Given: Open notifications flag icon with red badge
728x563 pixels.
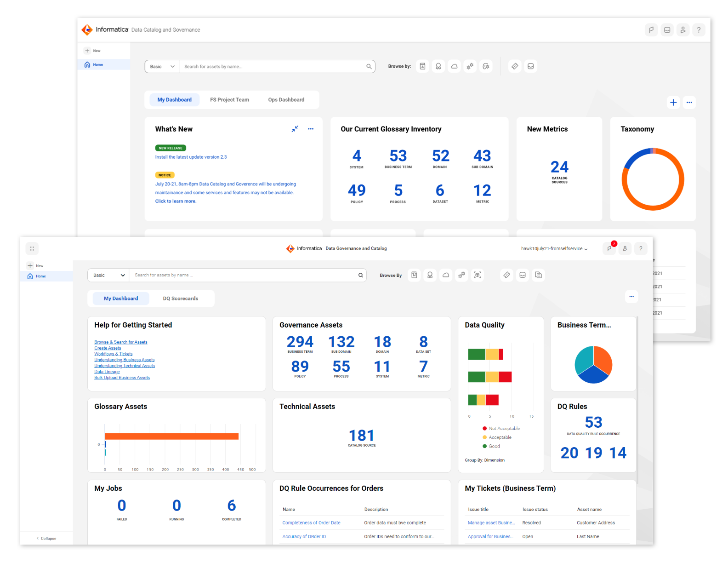Looking at the screenshot, I should [x=609, y=248].
